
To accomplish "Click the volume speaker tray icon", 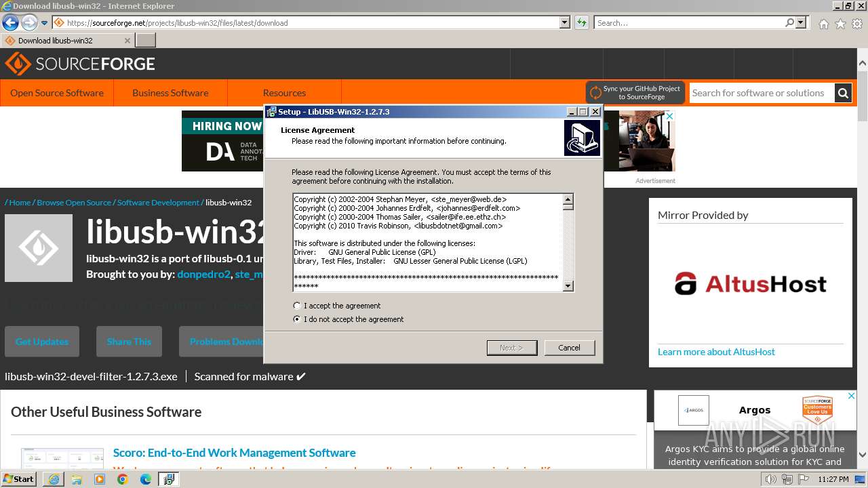I will pos(770,479).
